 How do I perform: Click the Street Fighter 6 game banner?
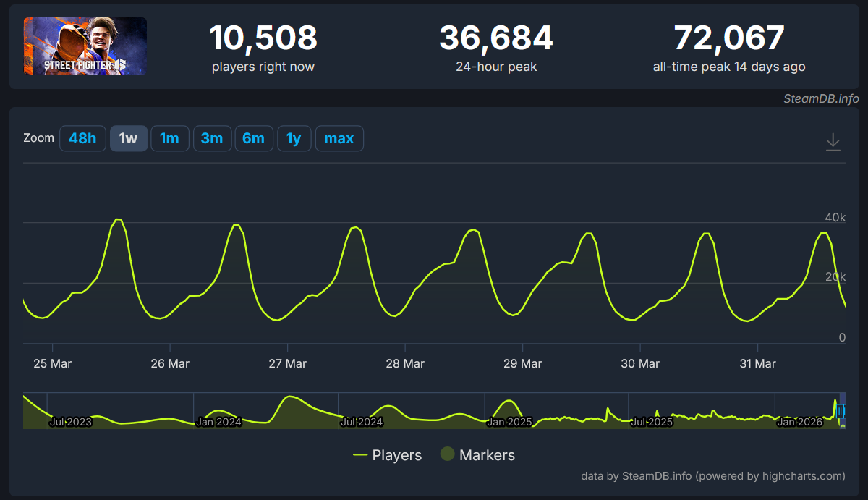(85, 46)
